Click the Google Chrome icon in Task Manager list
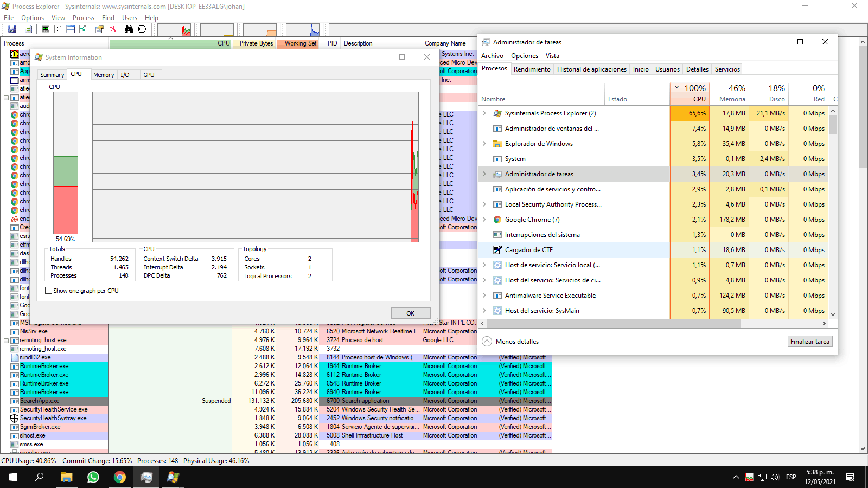 [x=497, y=220]
